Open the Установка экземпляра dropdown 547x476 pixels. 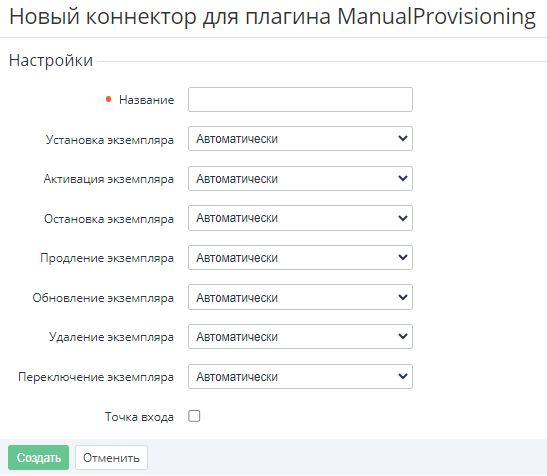point(300,139)
